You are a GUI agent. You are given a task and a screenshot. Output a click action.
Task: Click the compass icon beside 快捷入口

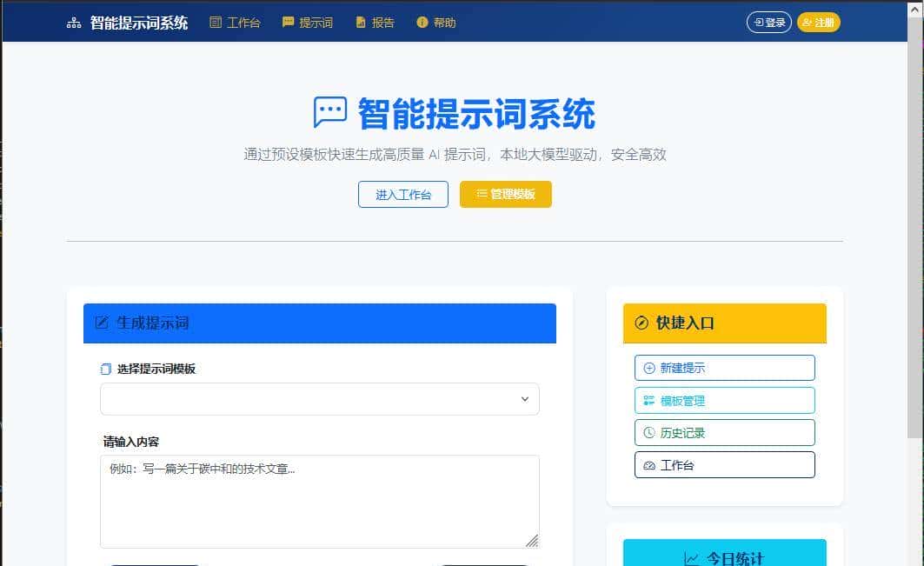coord(641,323)
